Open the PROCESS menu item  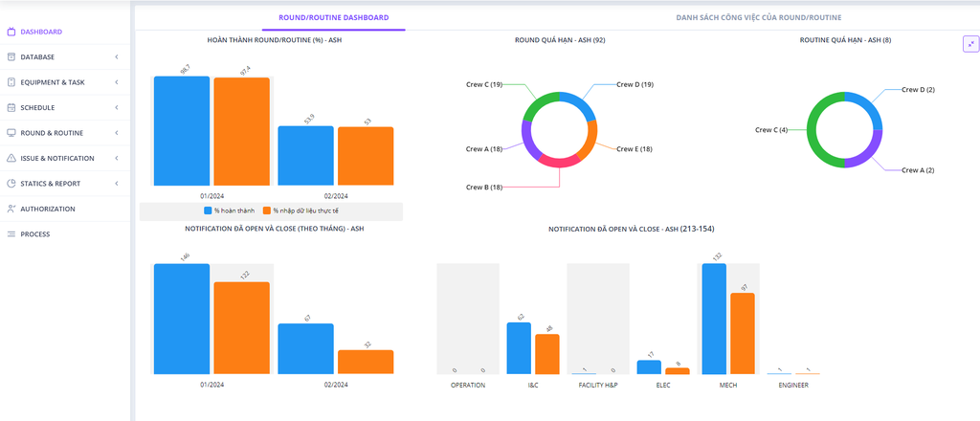pos(35,234)
